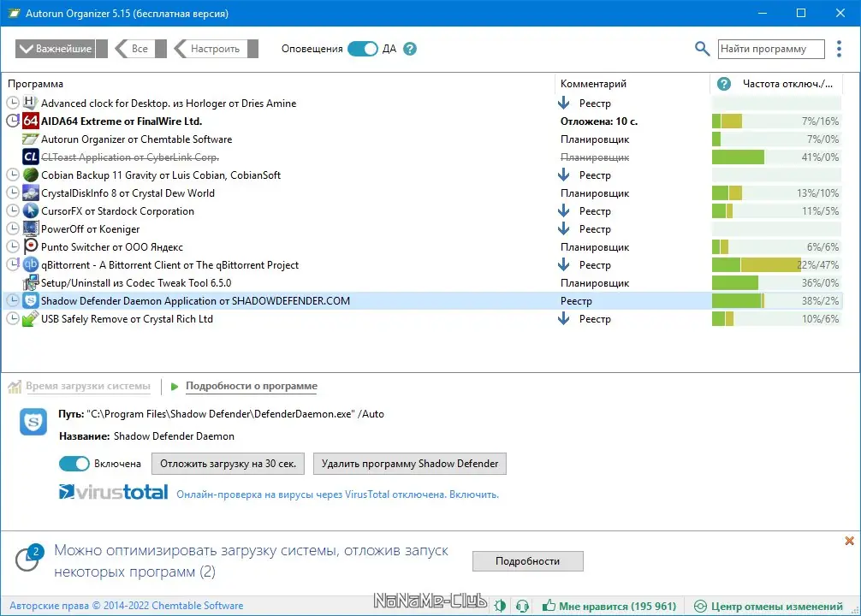Click the delay clock icon for qBittorrent

coord(13,265)
